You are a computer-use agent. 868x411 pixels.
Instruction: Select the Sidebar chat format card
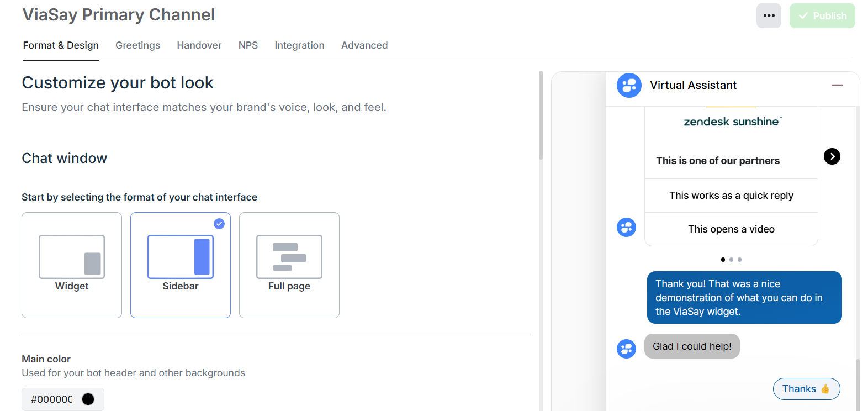181,265
